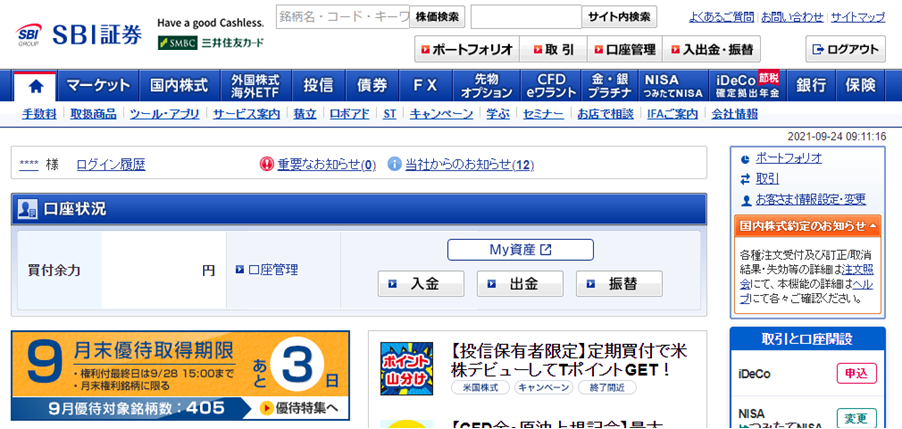902x429 pixels.
Task: Open the 銀行 tab
Action: (811, 86)
